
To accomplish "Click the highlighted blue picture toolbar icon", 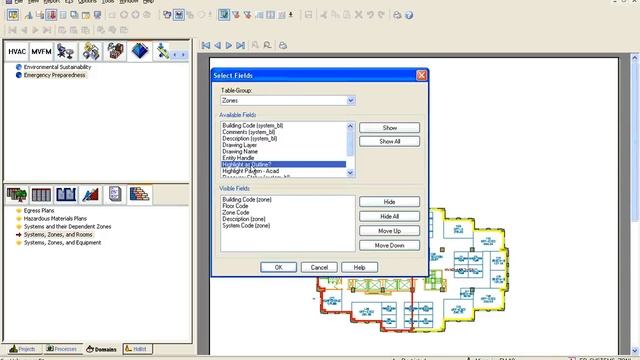I will 179,15.
